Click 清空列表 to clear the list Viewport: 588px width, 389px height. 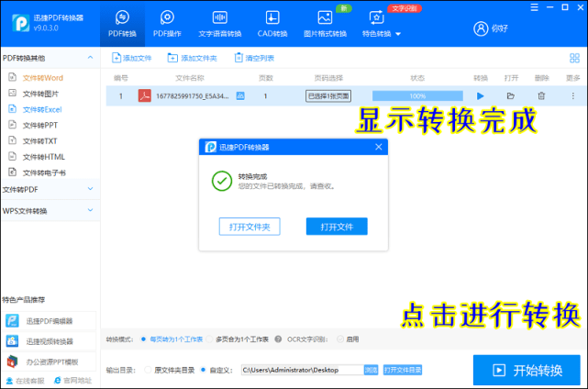254,58
